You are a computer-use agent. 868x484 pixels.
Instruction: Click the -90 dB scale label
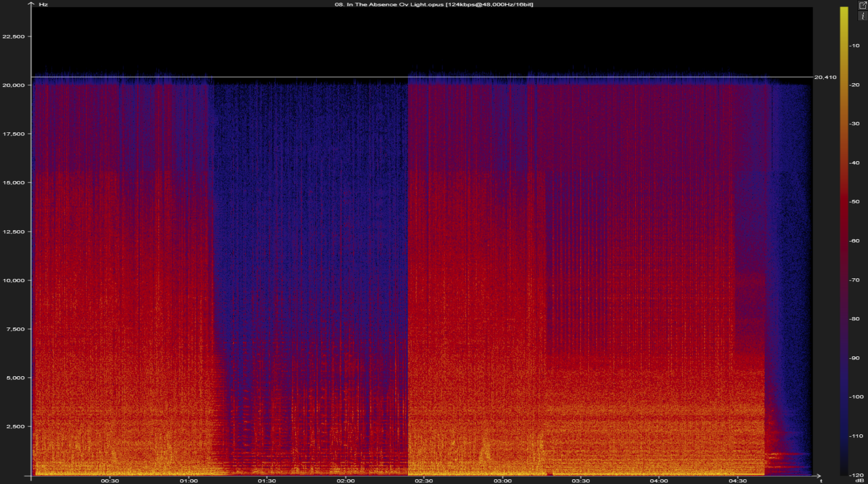854,358
